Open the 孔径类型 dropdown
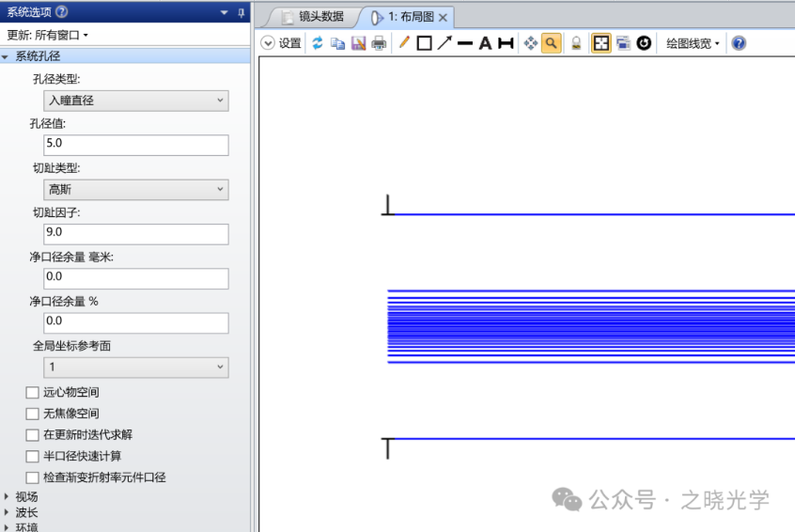The width and height of the screenshot is (795, 532). (x=135, y=101)
